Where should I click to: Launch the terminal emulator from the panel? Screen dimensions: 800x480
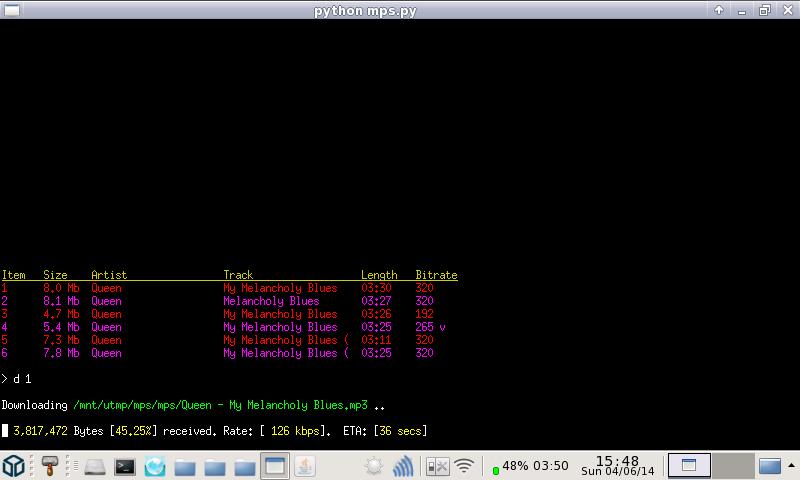click(x=124, y=466)
